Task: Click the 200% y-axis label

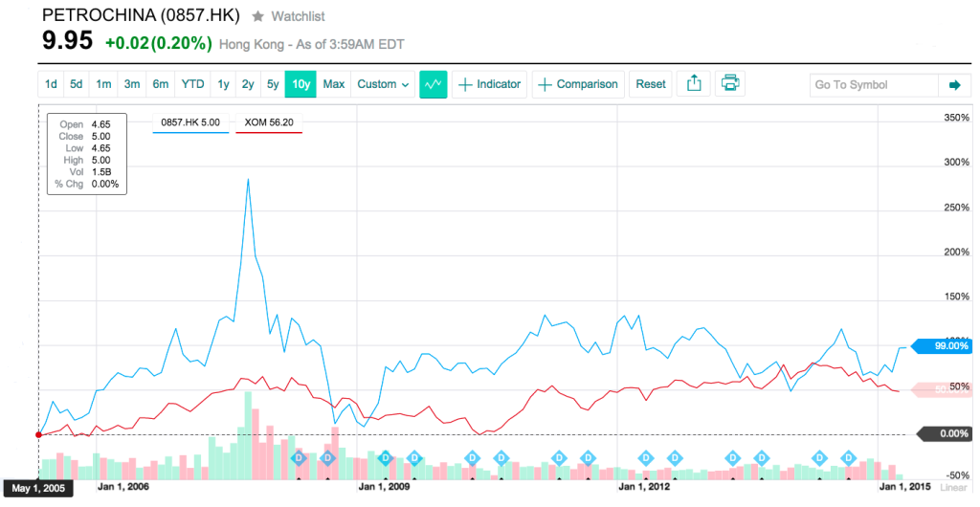Action: [956, 253]
